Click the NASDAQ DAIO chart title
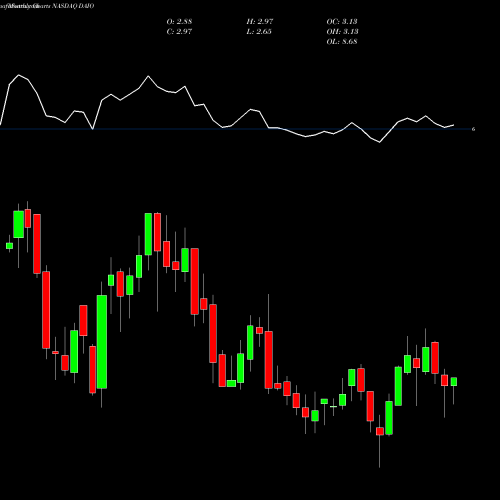 click(x=47, y=6)
